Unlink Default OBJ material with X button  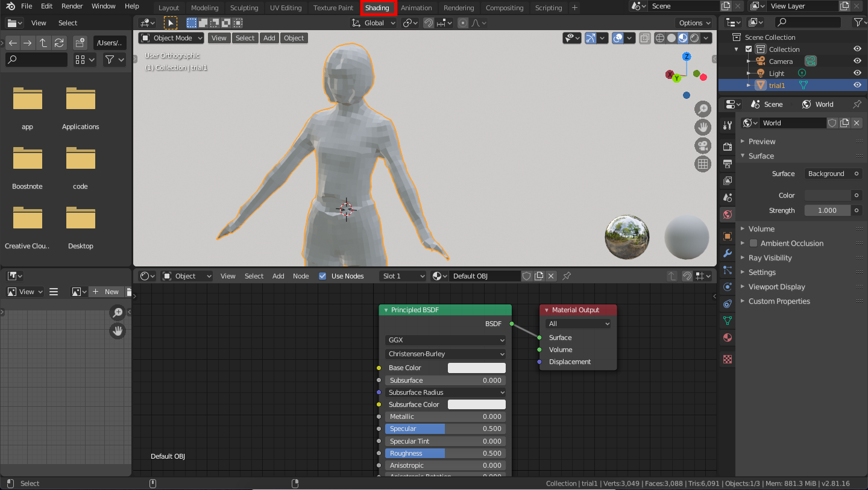coord(551,276)
